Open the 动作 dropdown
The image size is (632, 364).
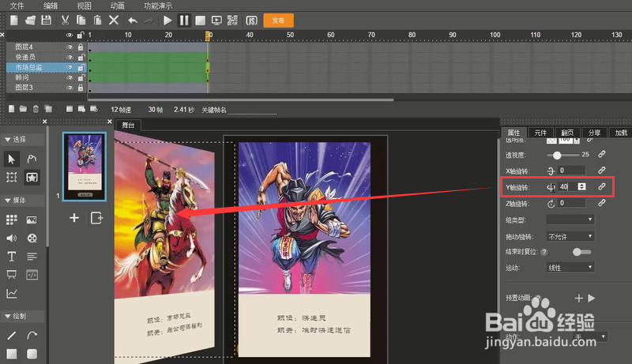tap(589, 336)
